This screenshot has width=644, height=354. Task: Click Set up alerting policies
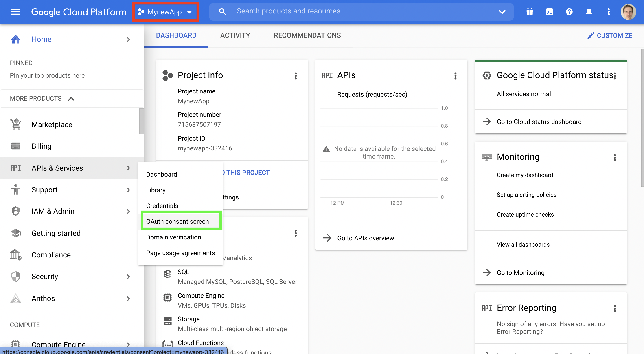(526, 195)
